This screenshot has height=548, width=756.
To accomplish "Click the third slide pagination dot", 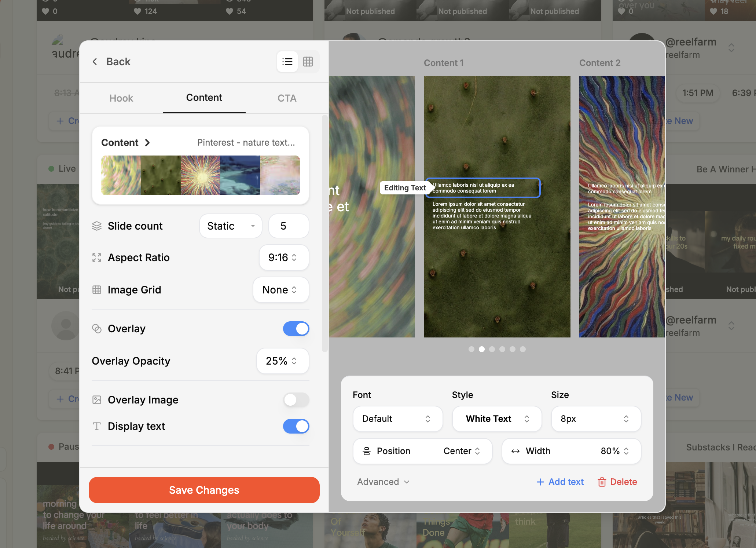I will [492, 349].
